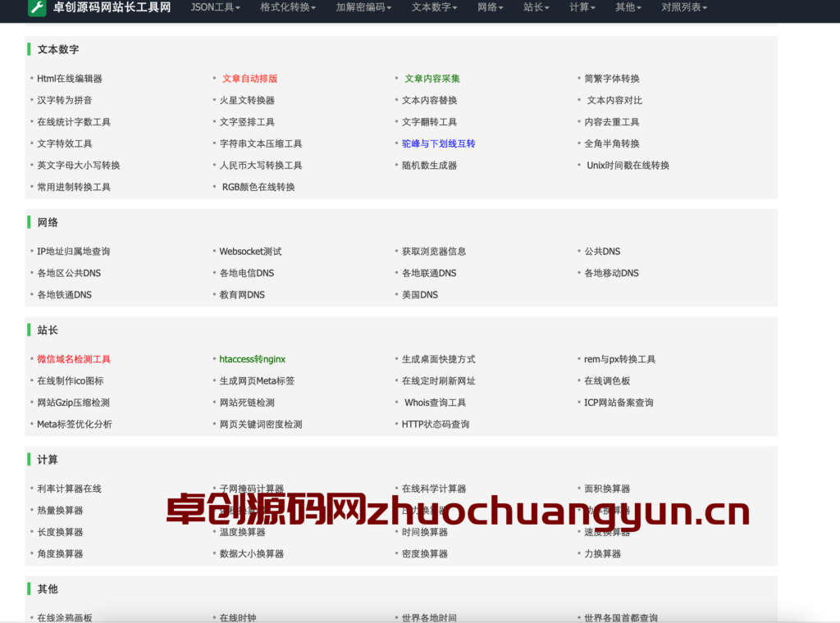Open 网站死链检测 link
This screenshot has height=623, width=840.
click(247, 402)
